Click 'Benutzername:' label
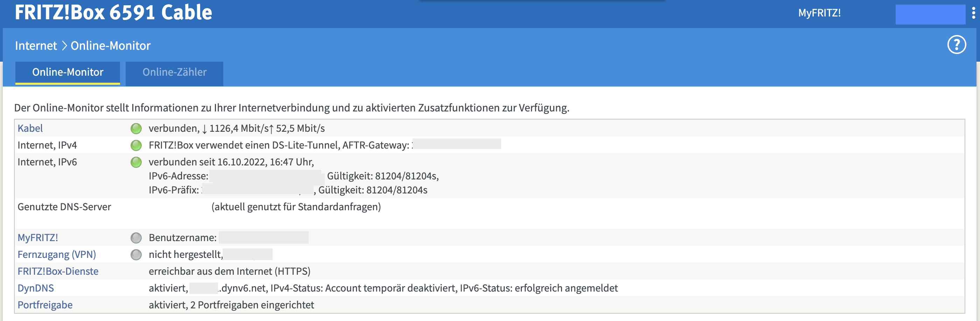The width and height of the screenshot is (980, 321). pos(183,238)
